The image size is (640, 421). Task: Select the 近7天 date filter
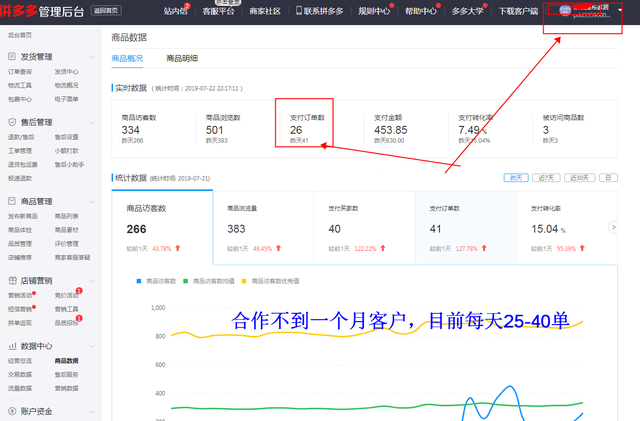546,178
